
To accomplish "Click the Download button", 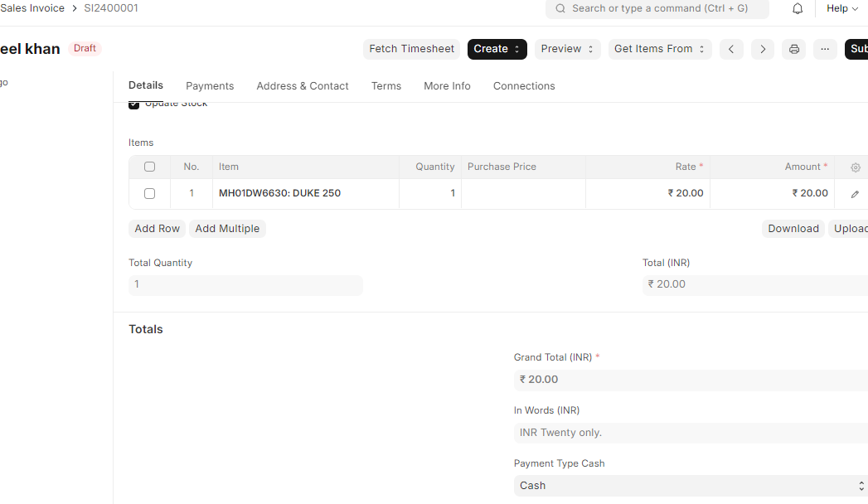I will [x=793, y=229].
